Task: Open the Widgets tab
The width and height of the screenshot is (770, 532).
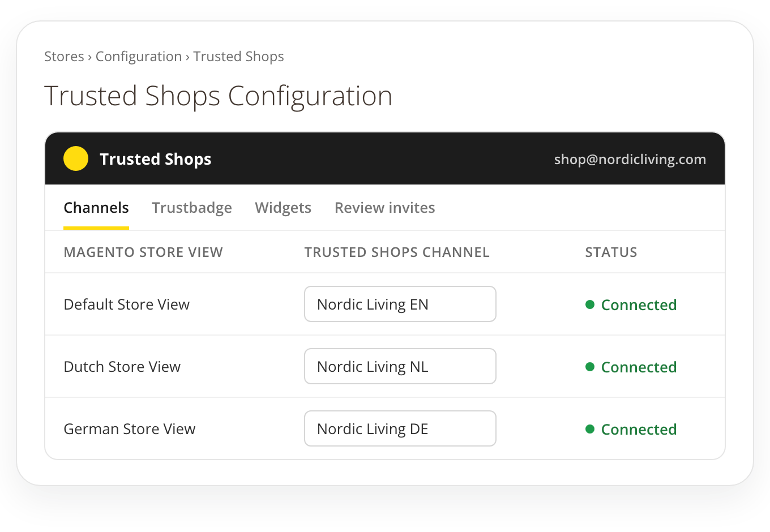Action: coord(283,208)
